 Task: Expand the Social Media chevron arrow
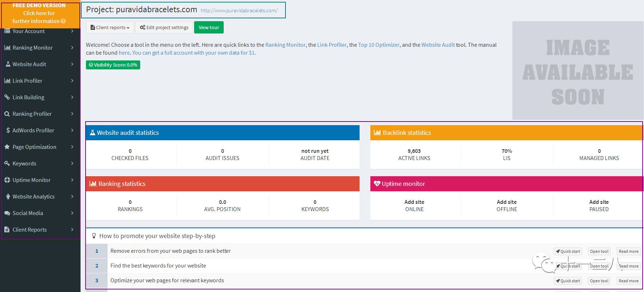click(72, 213)
